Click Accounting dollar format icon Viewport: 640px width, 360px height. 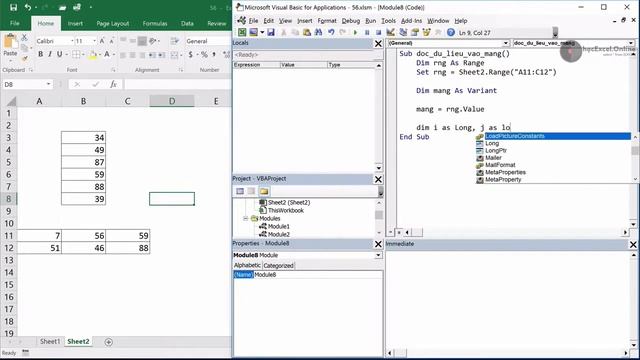tap(190, 54)
